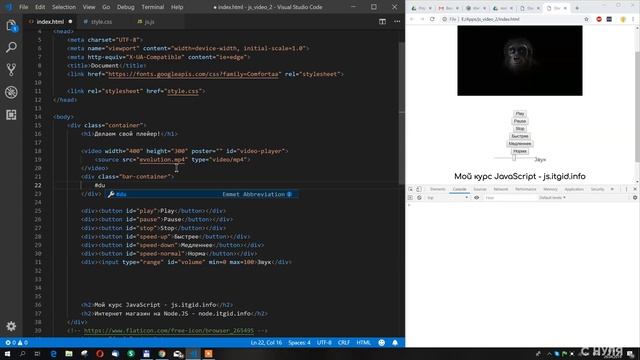640x360 pixels.
Task: Open the Help menu in VS Code
Action: pos(177,7)
